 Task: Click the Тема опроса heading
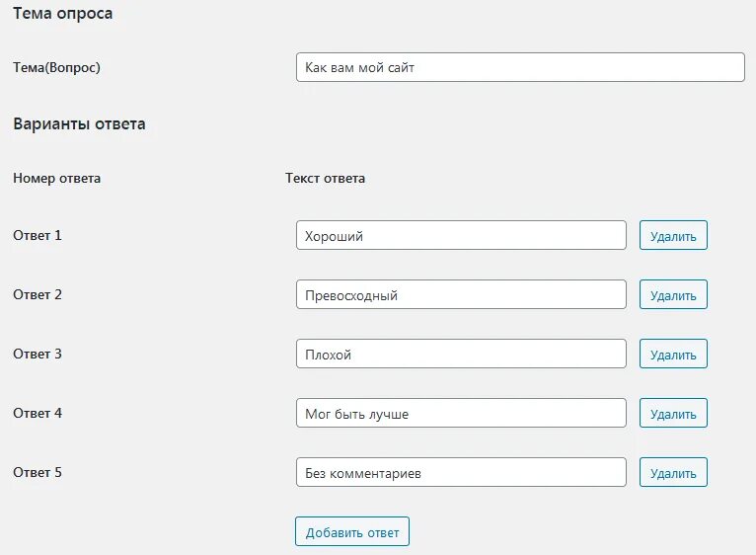[62, 14]
